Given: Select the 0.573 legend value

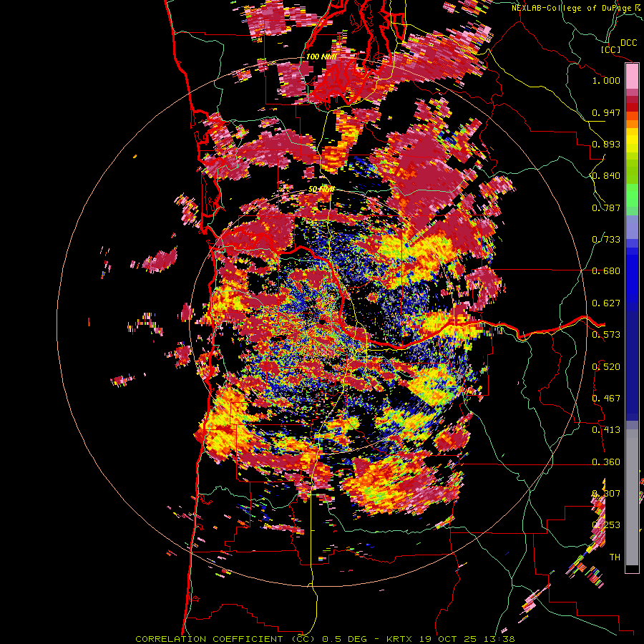Looking at the screenshot, I should click(606, 335).
